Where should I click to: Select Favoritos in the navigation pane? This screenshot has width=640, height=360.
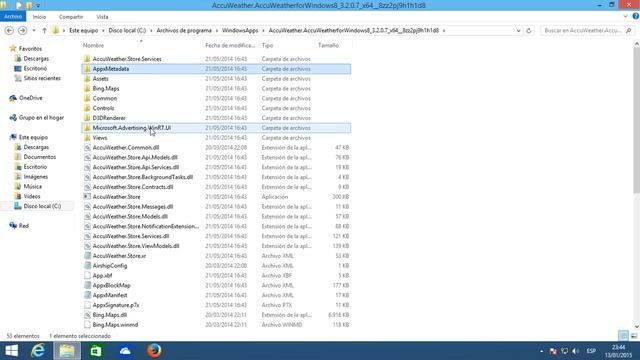(x=30, y=49)
